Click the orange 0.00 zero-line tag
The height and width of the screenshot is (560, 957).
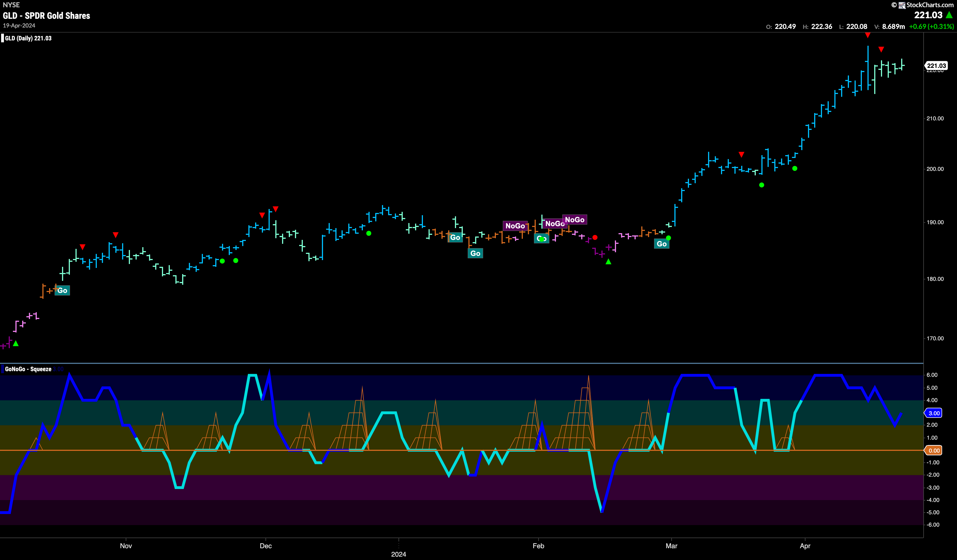[934, 451]
